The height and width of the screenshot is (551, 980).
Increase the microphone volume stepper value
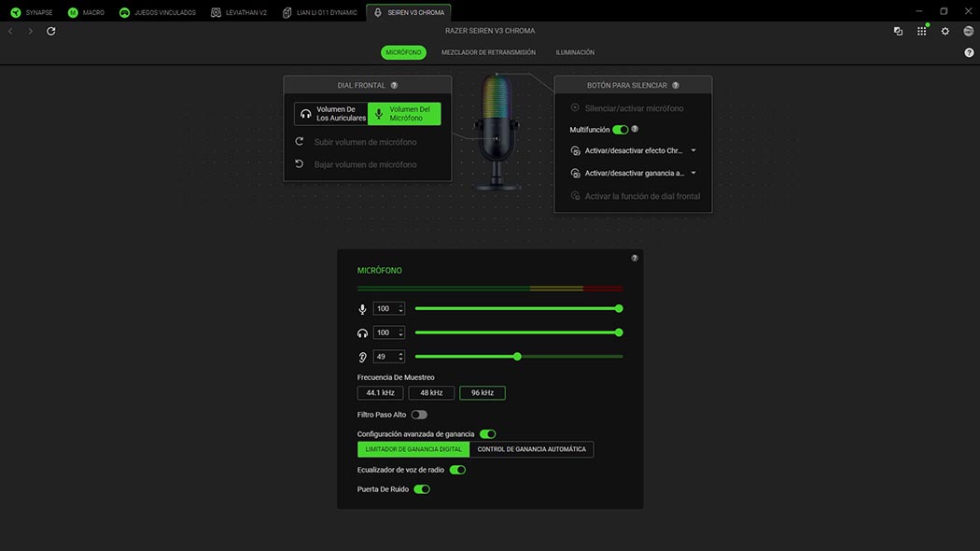pos(401,305)
